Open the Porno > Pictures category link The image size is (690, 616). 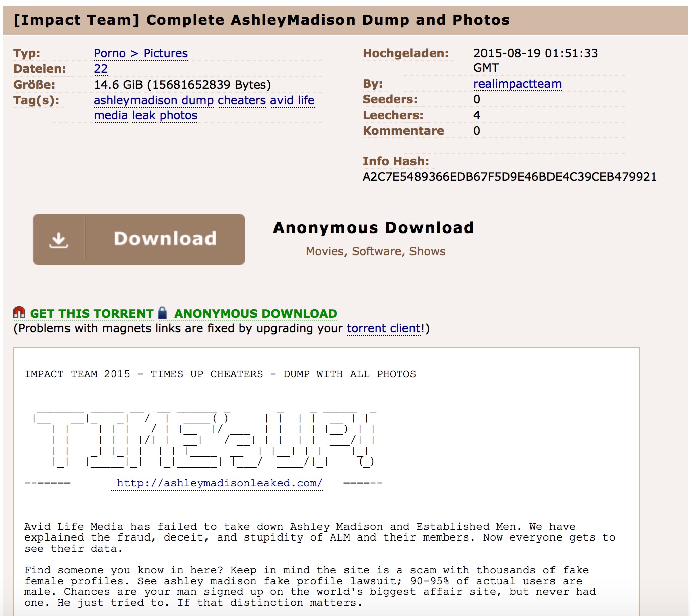click(x=141, y=53)
